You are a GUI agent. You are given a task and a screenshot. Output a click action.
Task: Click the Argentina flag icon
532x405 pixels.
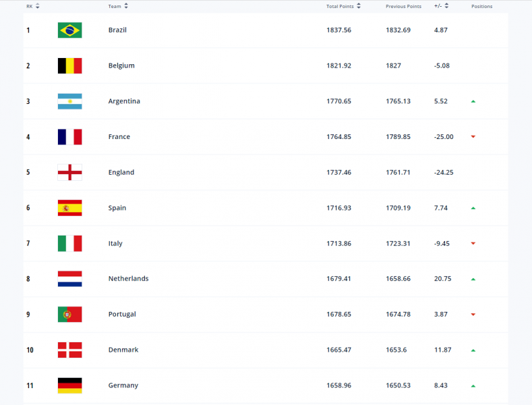[69, 101]
